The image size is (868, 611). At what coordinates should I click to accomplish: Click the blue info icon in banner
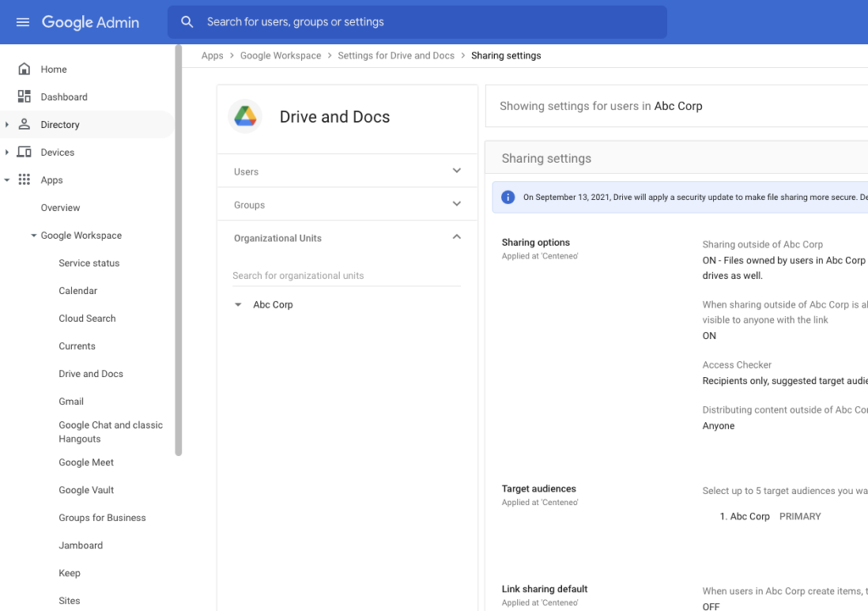[x=508, y=197]
